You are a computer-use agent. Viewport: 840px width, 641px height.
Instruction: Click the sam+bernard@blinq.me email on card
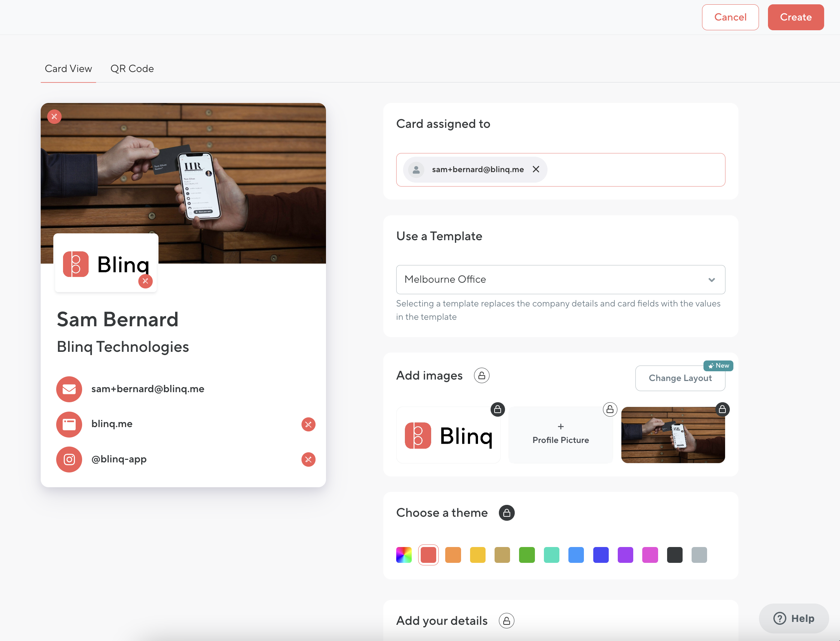(x=148, y=389)
